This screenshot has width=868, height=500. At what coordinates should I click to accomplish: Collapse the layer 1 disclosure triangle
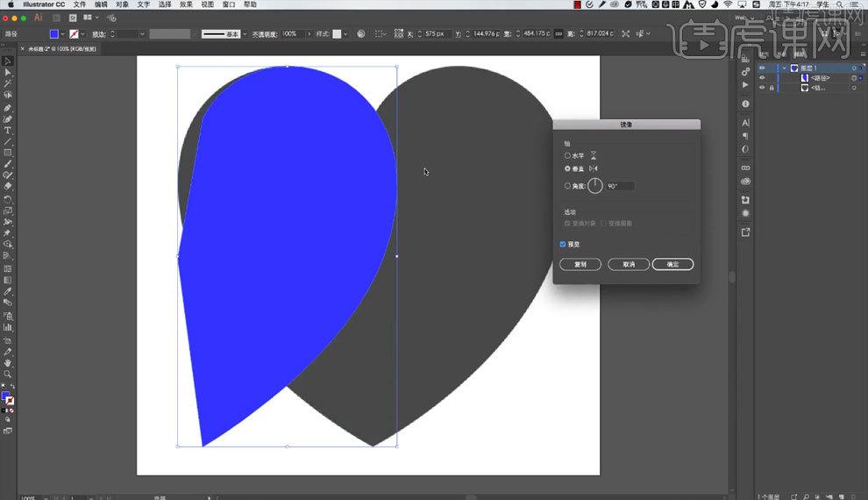pyautogui.click(x=784, y=68)
